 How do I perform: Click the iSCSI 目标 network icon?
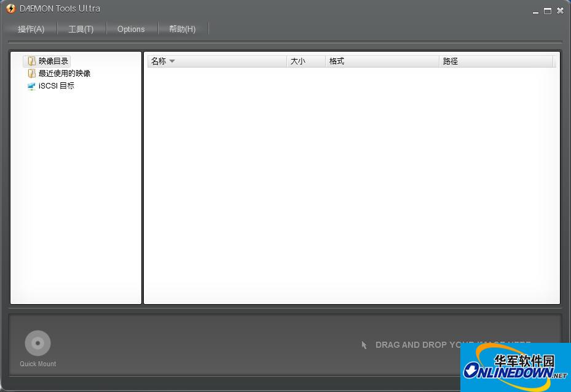[31, 86]
